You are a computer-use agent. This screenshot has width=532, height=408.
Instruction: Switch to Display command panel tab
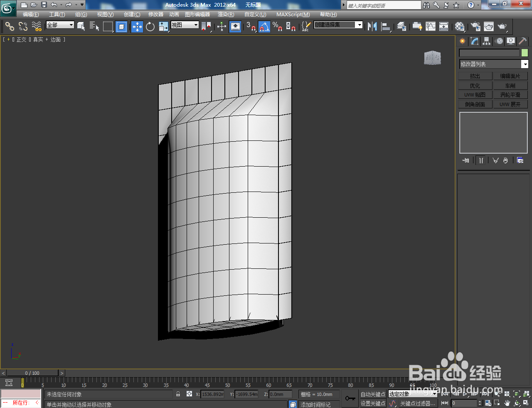(511, 41)
